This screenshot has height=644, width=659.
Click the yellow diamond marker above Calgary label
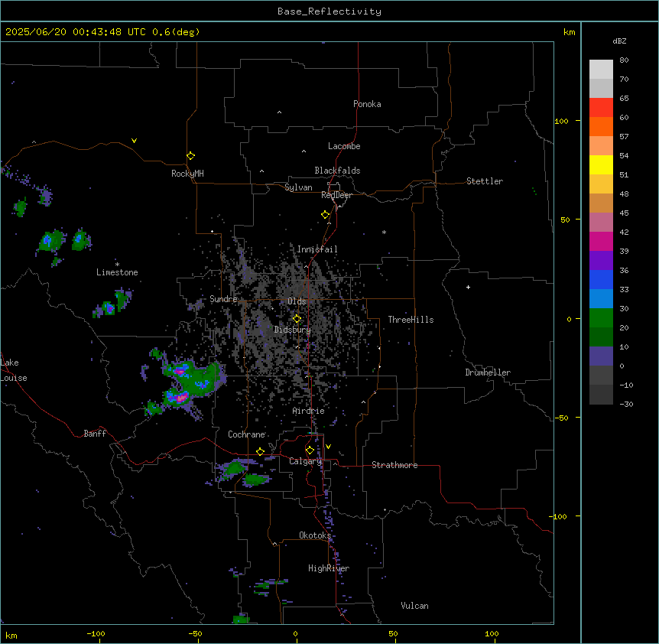tap(310, 450)
